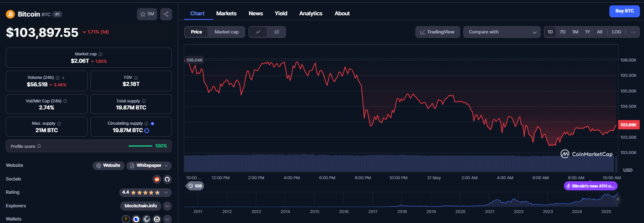Open the About tab
Image resolution: width=644 pixels, height=223 pixels.
[342, 13]
